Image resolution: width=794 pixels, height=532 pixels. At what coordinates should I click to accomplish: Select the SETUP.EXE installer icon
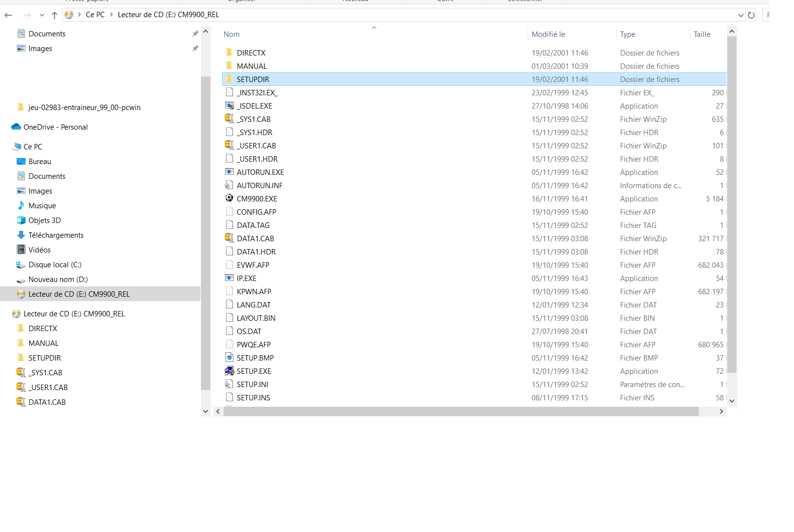pyautogui.click(x=229, y=371)
